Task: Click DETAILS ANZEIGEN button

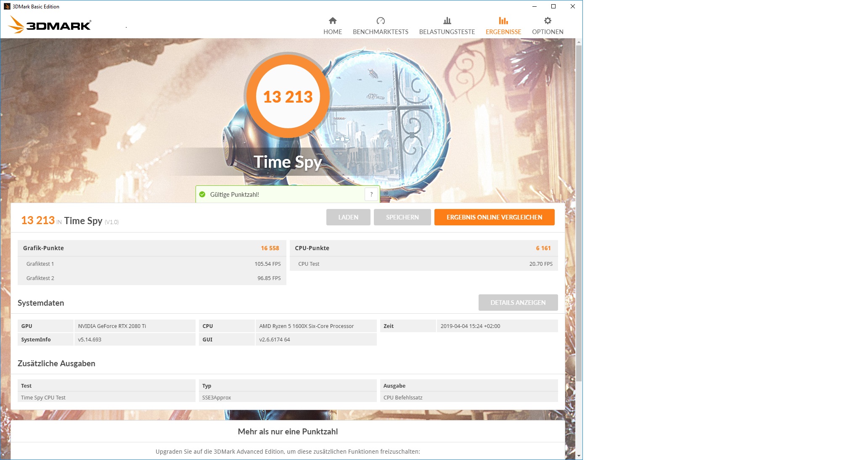Action: click(x=518, y=303)
